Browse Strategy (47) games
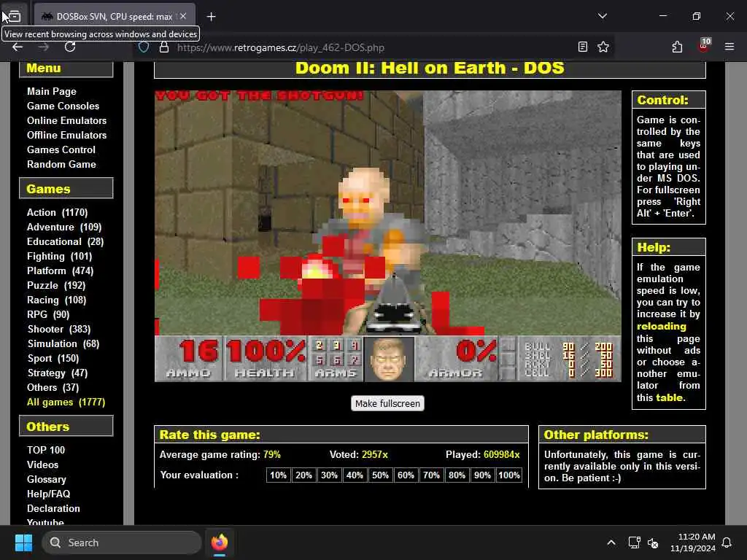The image size is (747, 560). (x=57, y=373)
